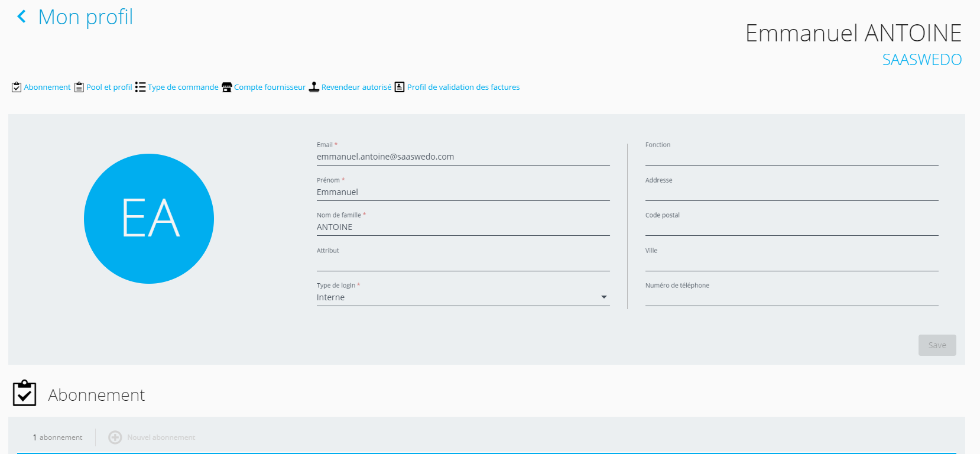Click the Fonction input field
980x454 pixels.
coord(792,157)
